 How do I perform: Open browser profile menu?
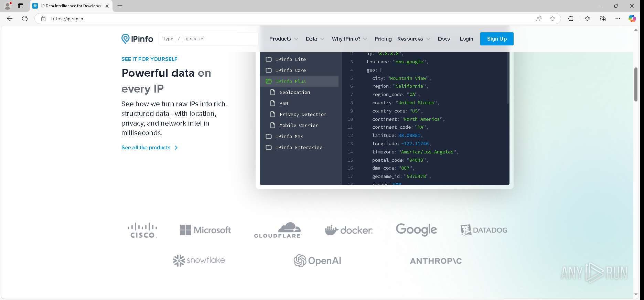tap(8, 6)
